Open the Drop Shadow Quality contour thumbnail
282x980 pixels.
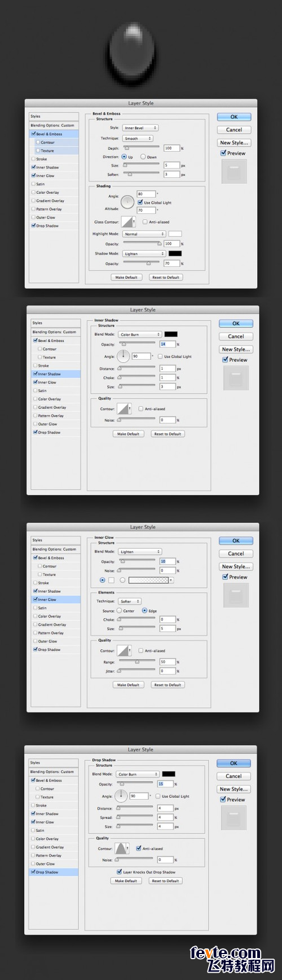coord(122,848)
